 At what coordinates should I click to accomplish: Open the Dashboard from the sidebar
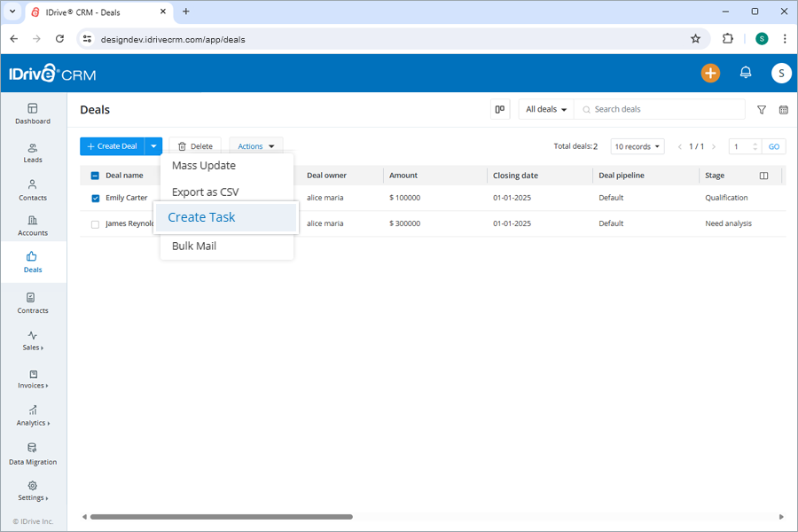(33, 113)
